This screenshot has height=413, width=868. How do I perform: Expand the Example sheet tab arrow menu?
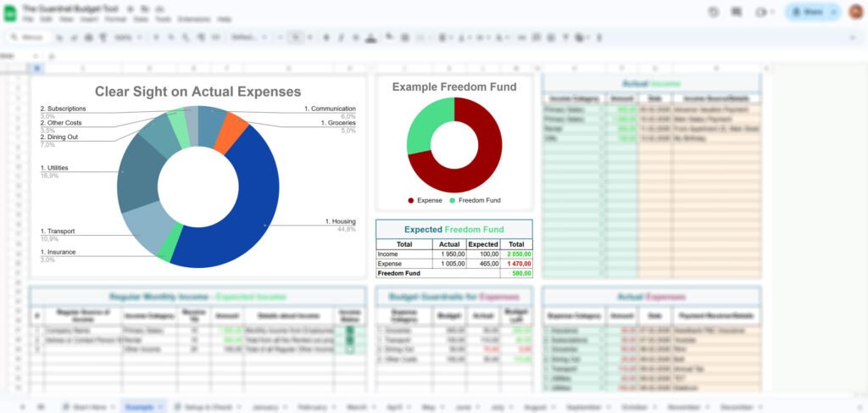pos(161,406)
